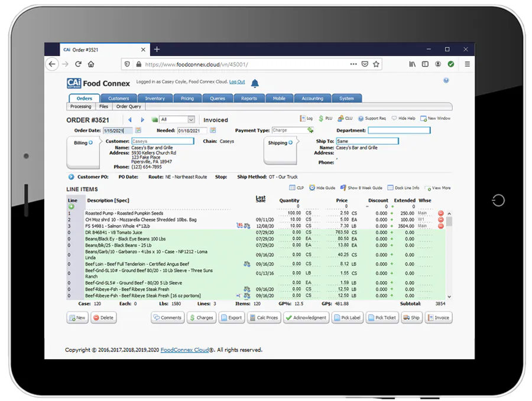Go to next order with right arrow
Viewport: 532px width, 401px height.
point(142,120)
